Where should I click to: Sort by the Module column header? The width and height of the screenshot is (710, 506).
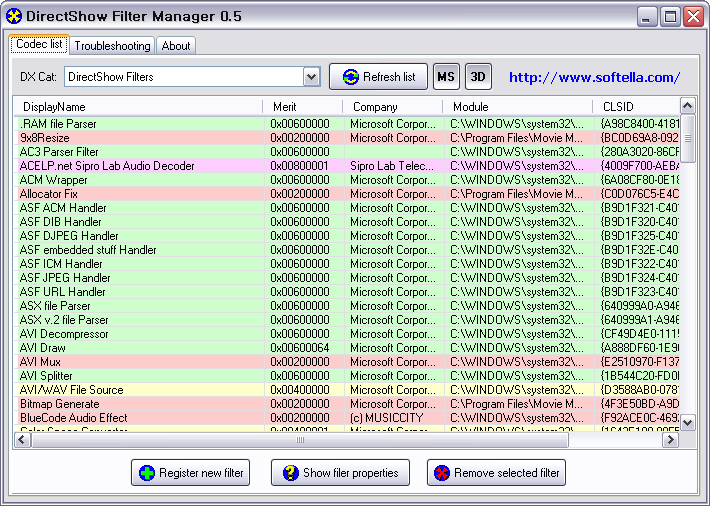[x=518, y=107]
